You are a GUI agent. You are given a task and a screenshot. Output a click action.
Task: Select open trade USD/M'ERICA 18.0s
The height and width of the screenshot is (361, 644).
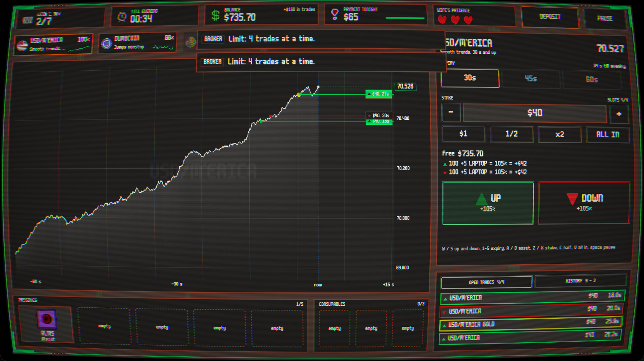point(532,297)
